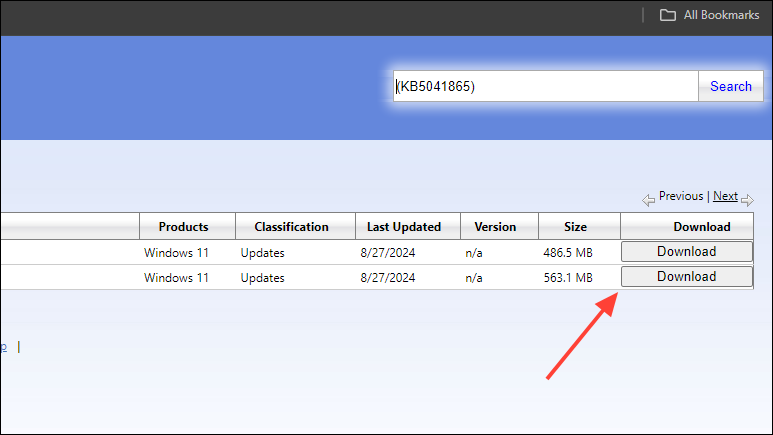
Task: Click Updates in the 563.1 MB row
Action: [262, 278]
